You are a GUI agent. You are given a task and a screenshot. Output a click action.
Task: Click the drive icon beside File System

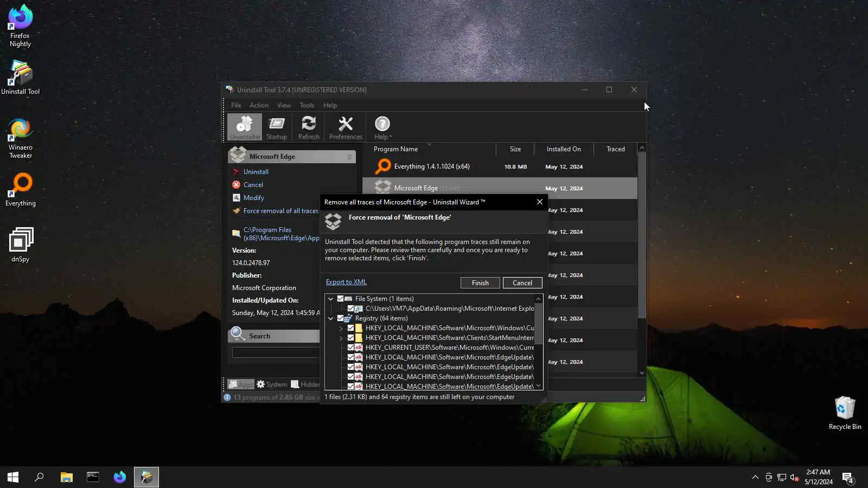coord(348,298)
